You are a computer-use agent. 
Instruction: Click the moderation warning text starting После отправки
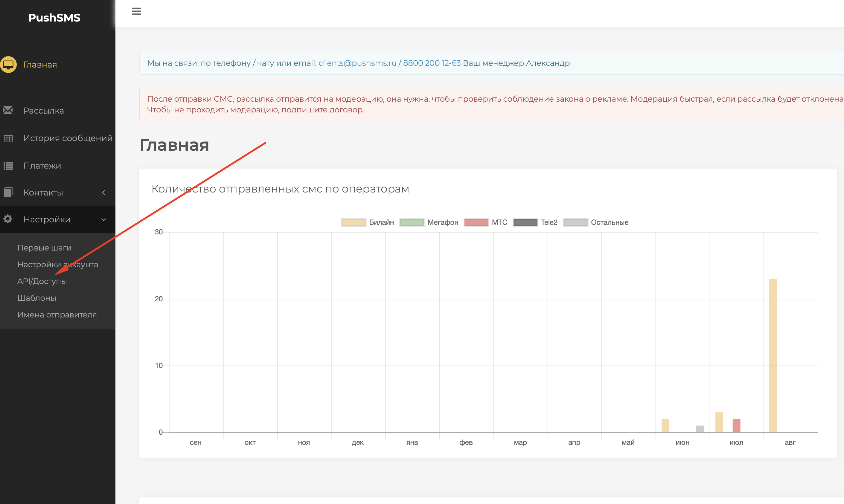[495, 104]
